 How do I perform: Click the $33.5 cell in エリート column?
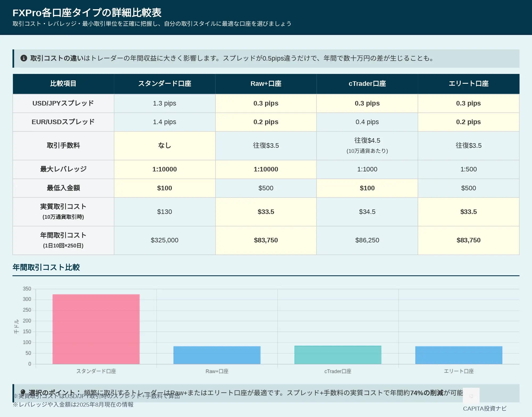click(469, 212)
